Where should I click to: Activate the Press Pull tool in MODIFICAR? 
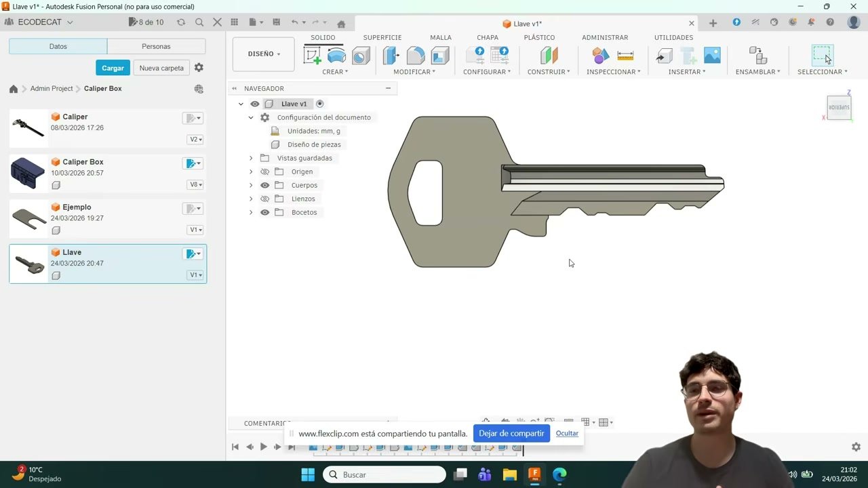[391, 56]
